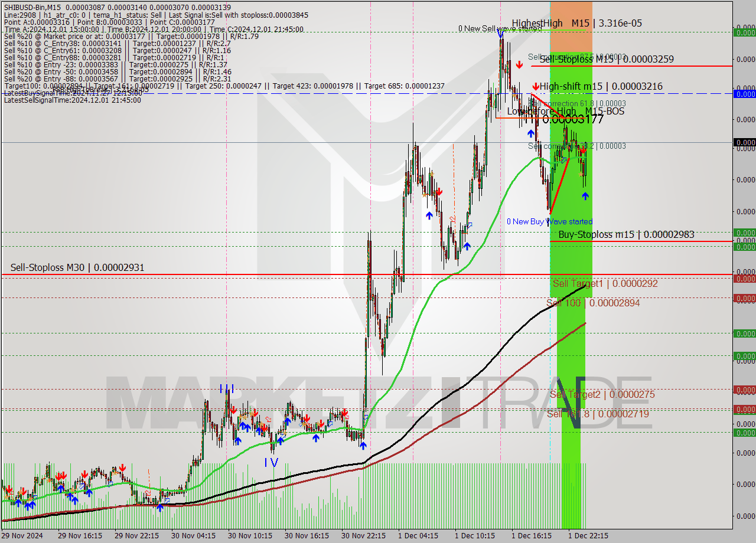Select the 'I V' wave count label
The width and height of the screenshot is (756, 543).
271,463
